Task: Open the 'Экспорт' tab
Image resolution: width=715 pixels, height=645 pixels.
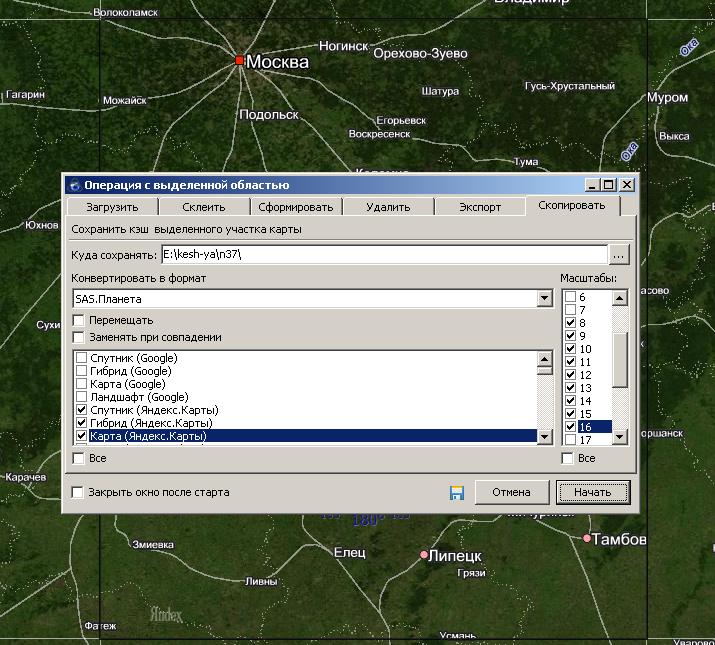Action: (479, 207)
